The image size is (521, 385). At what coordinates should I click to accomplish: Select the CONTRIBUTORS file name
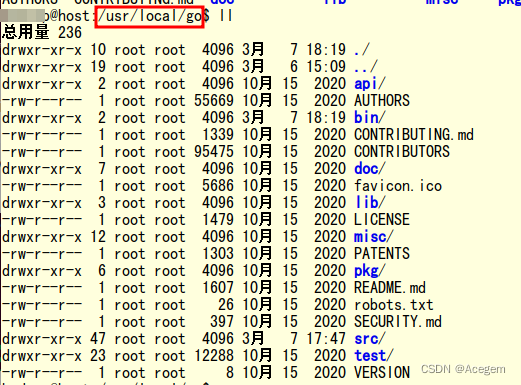[x=402, y=152]
